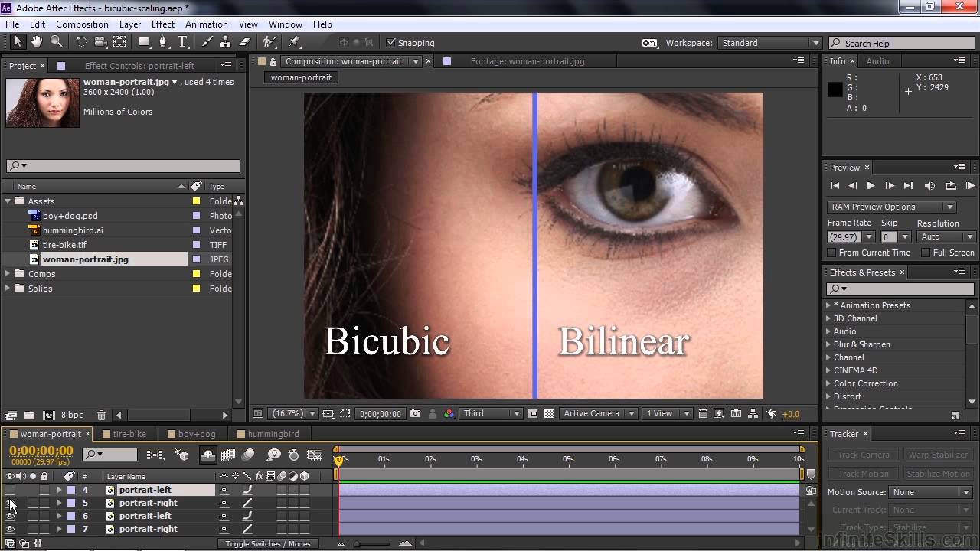980x551 pixels.
Task: Click the label color swatch for layer 4
Action: click(x=70, y=490)
